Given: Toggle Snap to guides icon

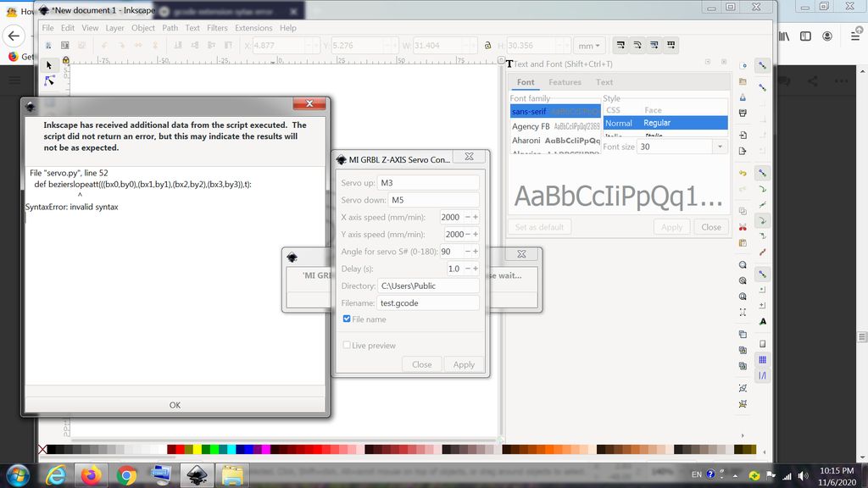Looking at the screenshot, I should [x=763, y=375].
